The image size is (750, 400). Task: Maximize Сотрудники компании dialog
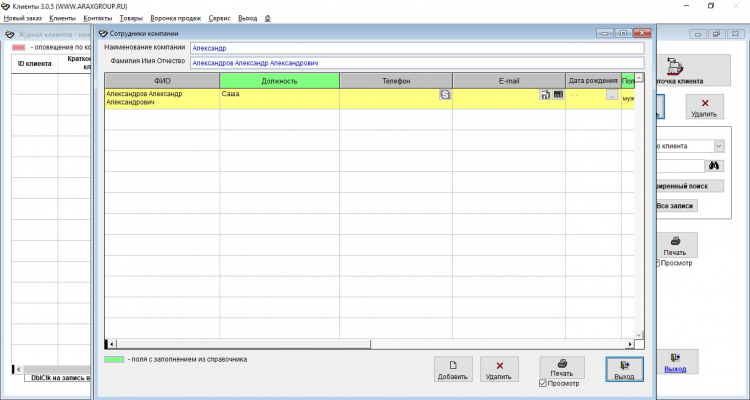coord(623,33)
